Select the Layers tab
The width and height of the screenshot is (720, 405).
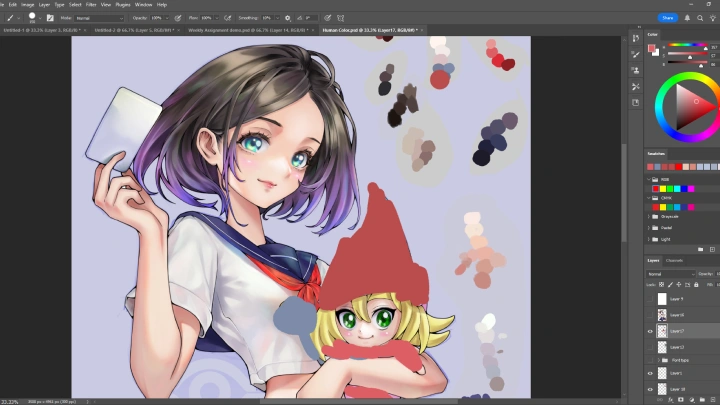pos(653,260)
